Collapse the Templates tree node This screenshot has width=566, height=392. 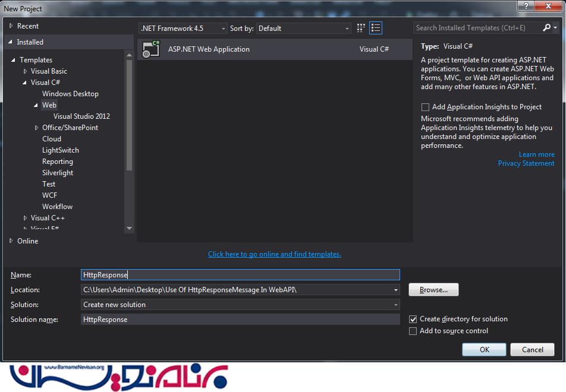tap(13, 60)
